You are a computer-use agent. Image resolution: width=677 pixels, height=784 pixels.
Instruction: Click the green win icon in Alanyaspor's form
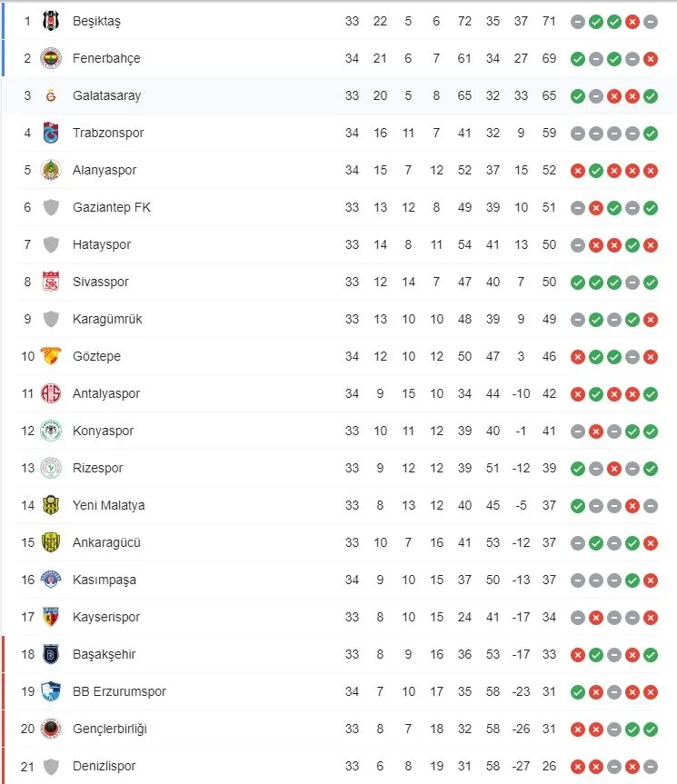pos(595,171)
